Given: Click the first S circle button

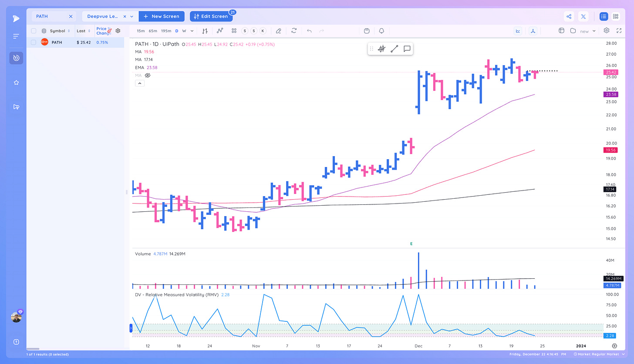Looking at the screenshot, I should coord(245,31).
